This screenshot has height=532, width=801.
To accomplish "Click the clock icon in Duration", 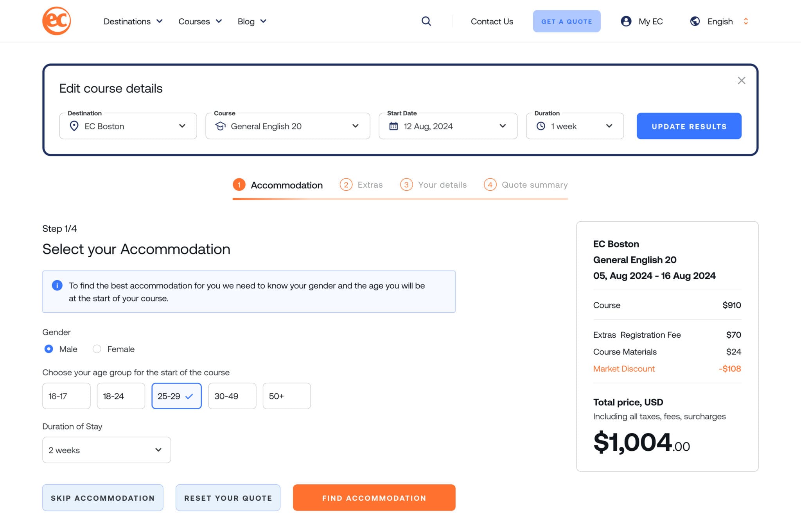I will coord(541,126).
